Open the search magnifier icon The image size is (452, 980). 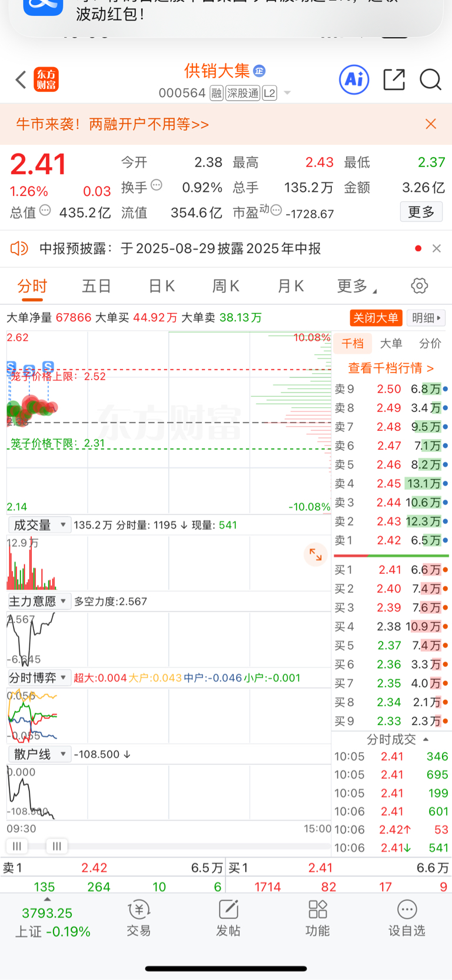coord(430,79)
